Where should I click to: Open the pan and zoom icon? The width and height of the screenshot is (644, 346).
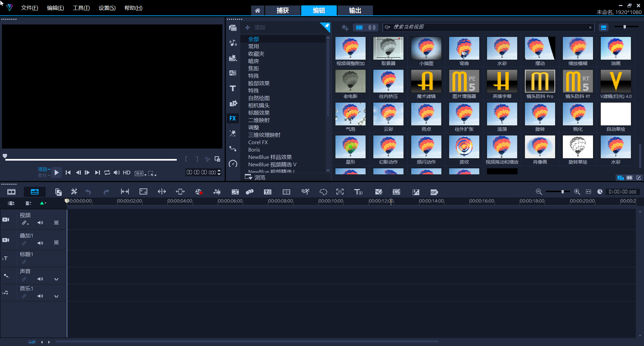340,192
